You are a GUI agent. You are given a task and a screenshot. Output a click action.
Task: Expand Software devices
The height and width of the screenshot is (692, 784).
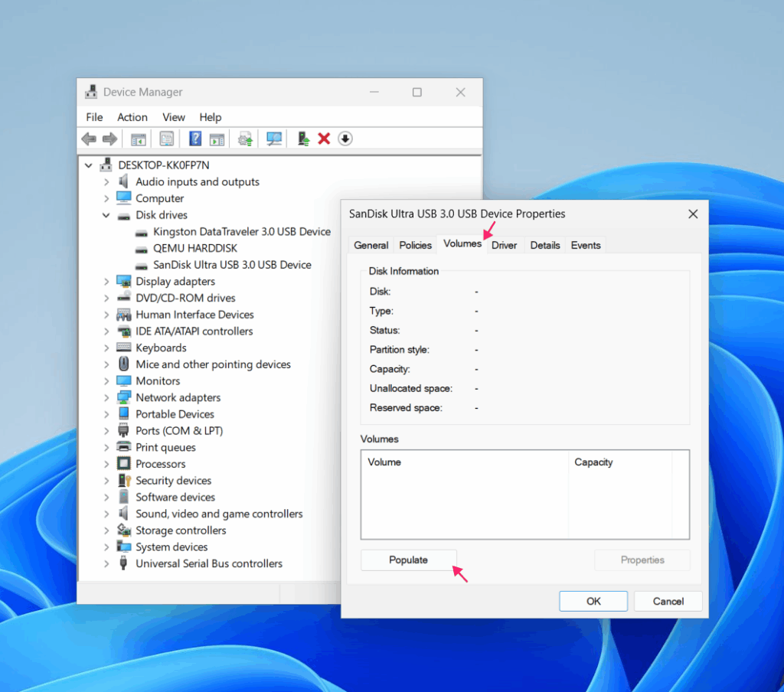(106, 497)
